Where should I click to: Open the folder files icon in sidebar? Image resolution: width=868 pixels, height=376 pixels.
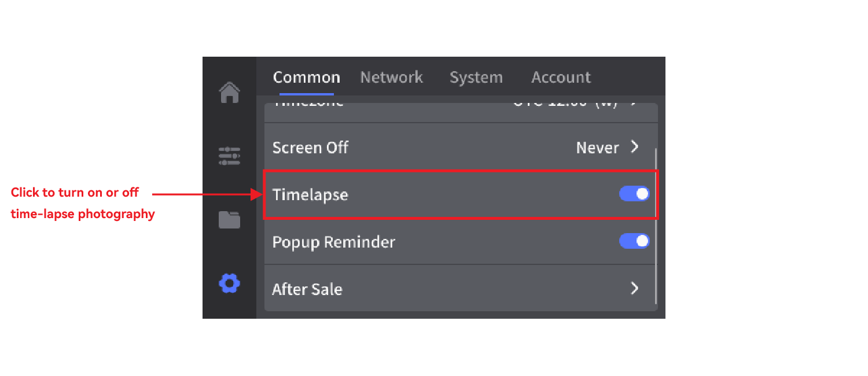[230, 220]
